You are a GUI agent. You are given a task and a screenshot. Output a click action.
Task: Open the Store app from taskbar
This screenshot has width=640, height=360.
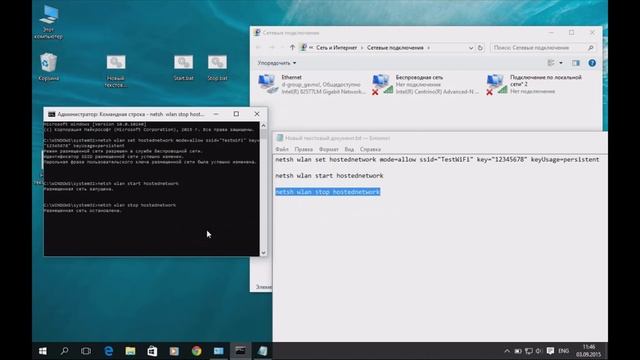152,351
